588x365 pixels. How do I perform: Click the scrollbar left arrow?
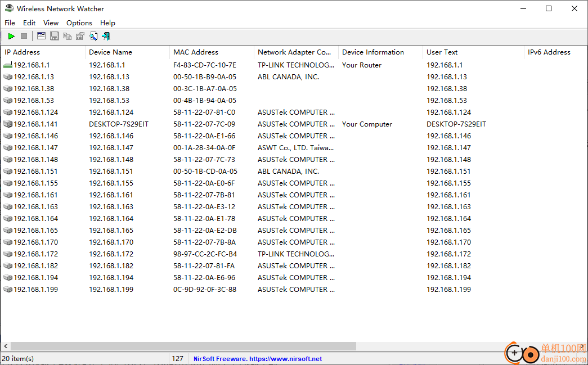(x=6, y=346)
